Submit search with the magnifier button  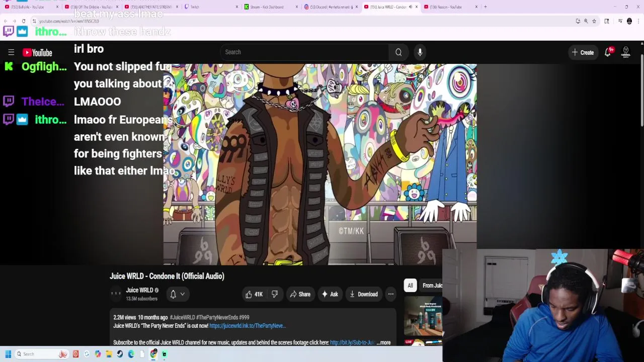pos(398,52)
